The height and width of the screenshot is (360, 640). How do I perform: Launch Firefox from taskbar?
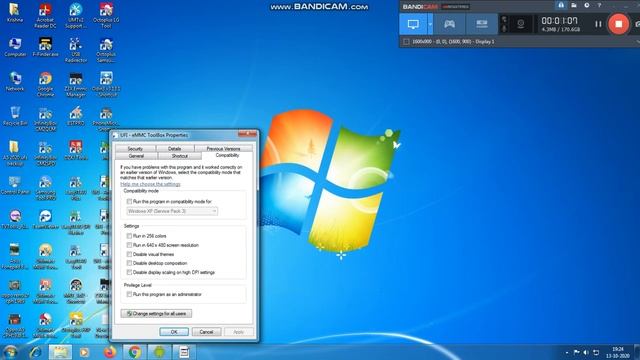(109, 352)
